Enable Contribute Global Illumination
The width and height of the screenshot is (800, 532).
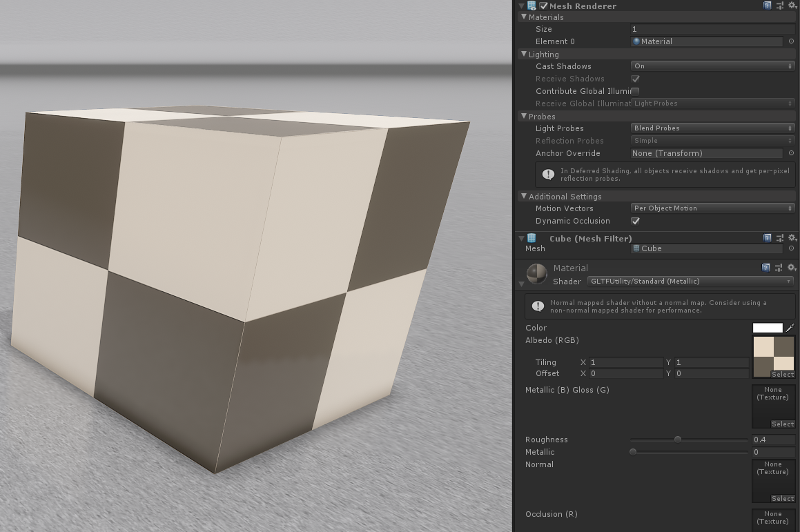click(x=635, y=90)
